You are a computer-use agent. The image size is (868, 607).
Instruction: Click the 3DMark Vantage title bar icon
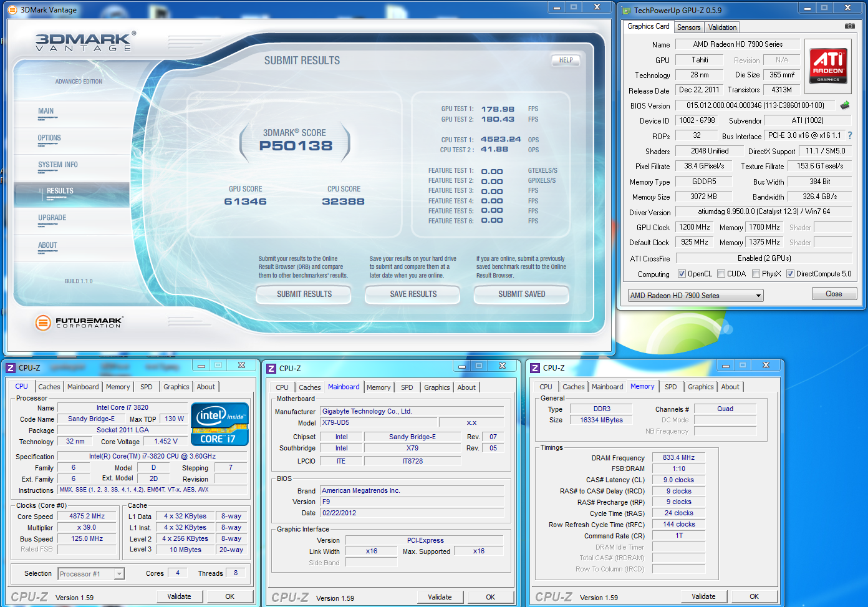point(12,9)
